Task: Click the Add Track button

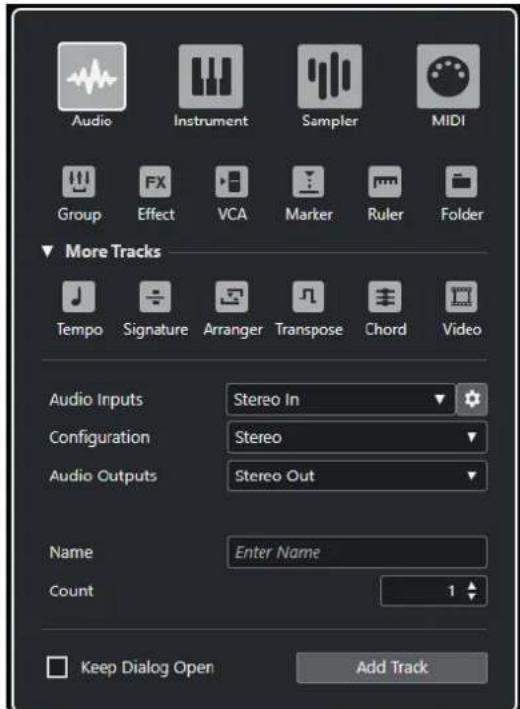Action: [392, 667]
